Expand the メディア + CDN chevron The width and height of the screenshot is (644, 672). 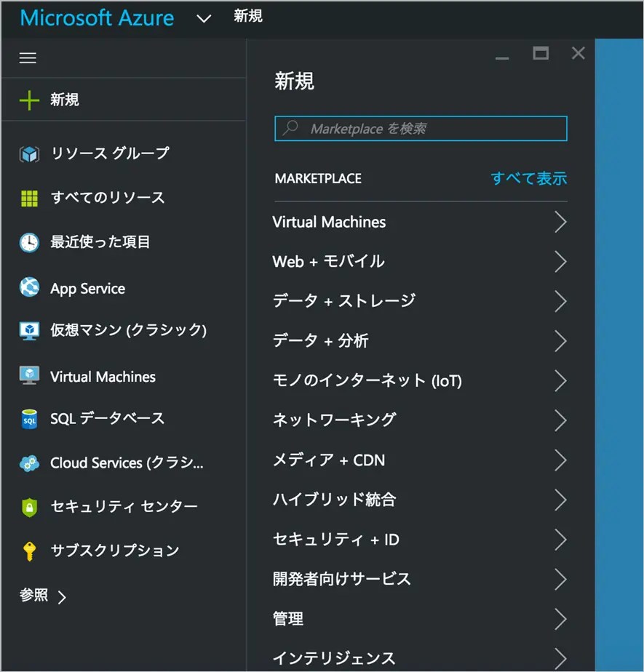pyautogui.click(x=560, y=460)
